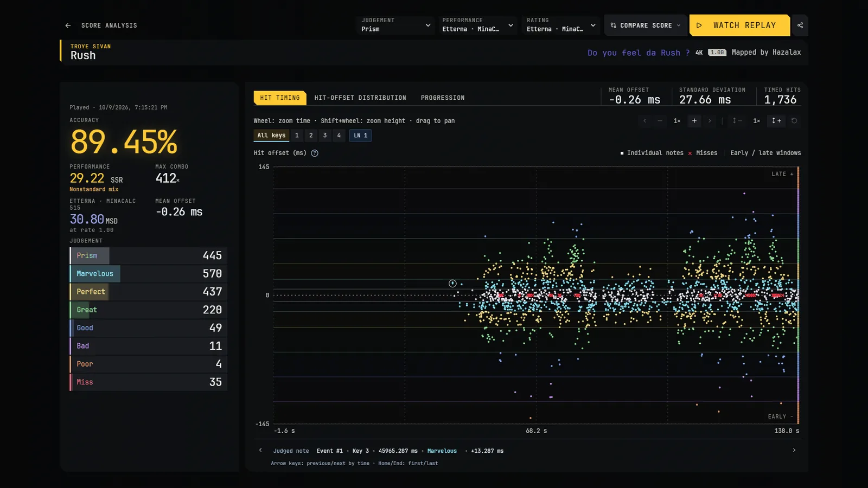The height and width of the screenshot is (488, 868).
Task: Toggle the LN 1 filter
Action: point(361,136)
